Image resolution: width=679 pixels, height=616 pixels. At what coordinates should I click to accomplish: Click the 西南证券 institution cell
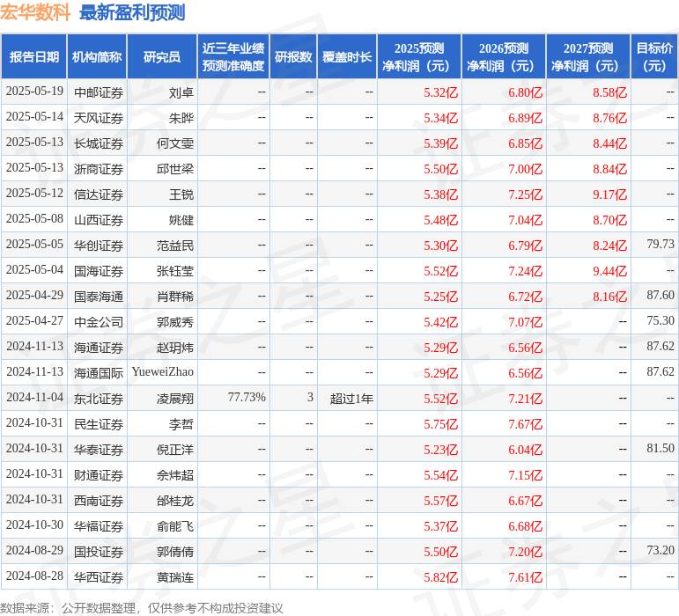pyautogui.click(x=99, y=501)
